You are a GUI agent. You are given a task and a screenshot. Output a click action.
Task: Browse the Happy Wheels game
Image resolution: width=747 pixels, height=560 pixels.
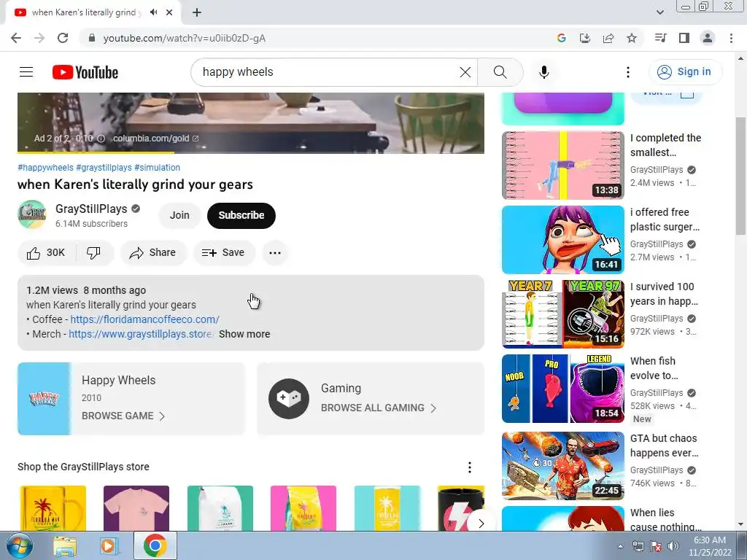pos(131,399)
